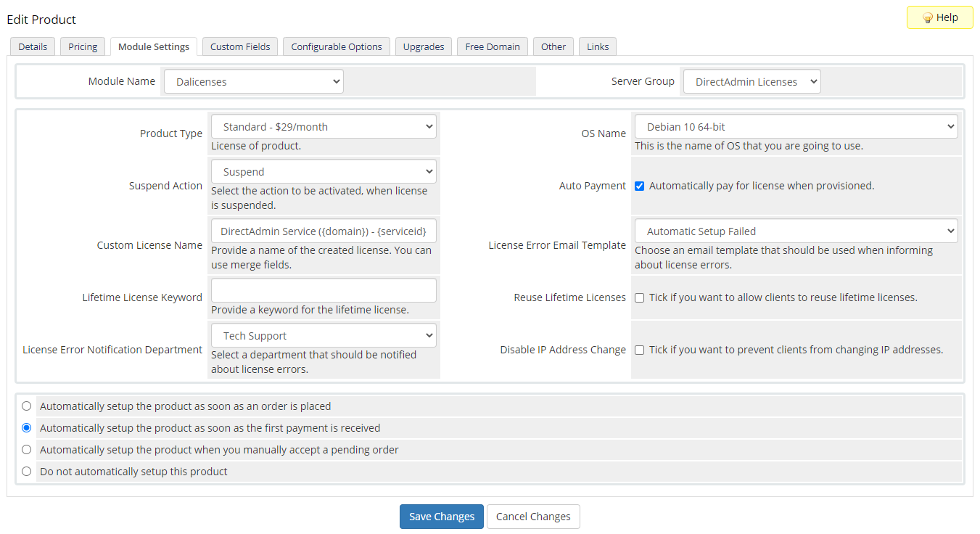Click the Save Changes button
Viewport: 980px width, 534px height.
(x=441, y=517)
